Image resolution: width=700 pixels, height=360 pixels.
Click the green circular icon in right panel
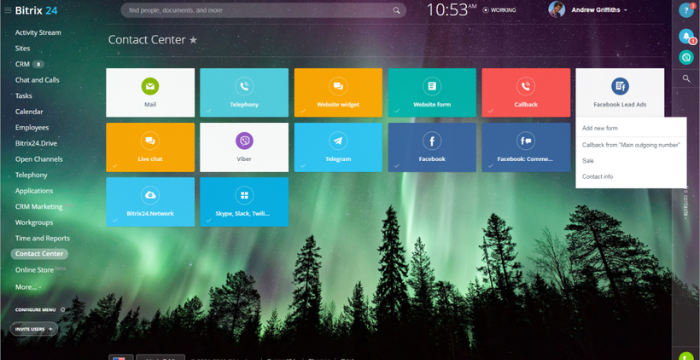click(x=686, y=57)
